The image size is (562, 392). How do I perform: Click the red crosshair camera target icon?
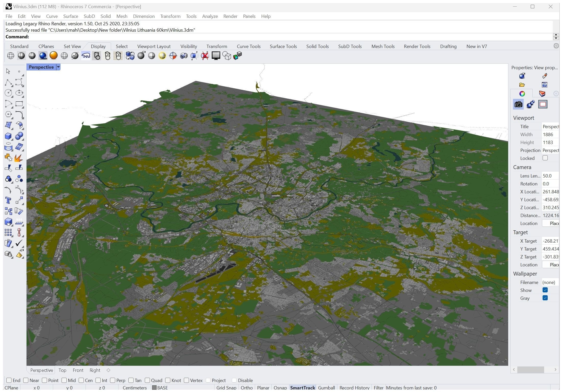[x=173, y=56]
